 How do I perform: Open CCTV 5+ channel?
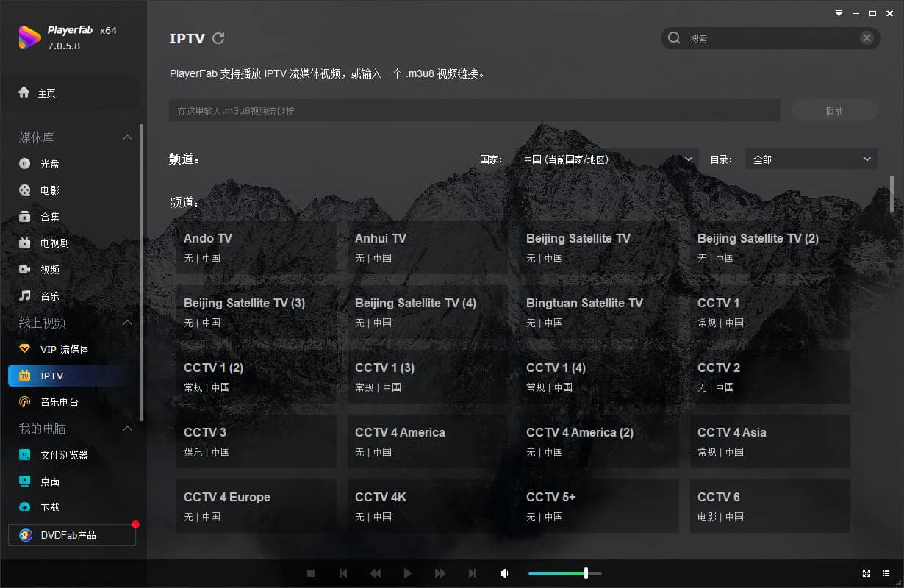coord(599,506)
